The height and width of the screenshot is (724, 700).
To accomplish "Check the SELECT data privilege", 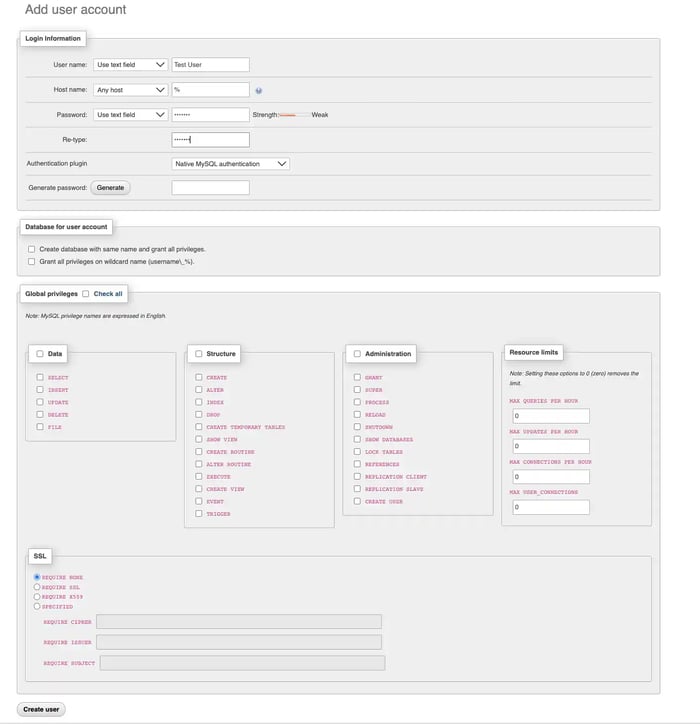I will [40, 377].
